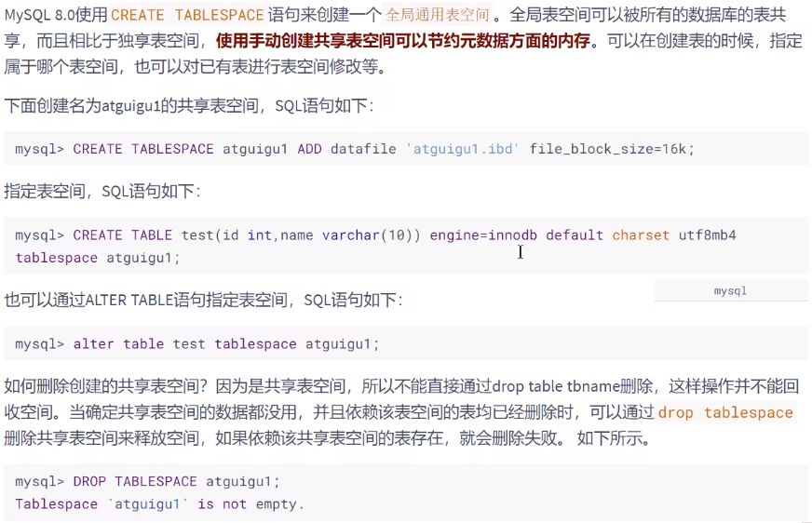The image size is (812, 523).
Task: Click the line 指定表空间，SQL语句如下
Action: (x=102, y=192)
